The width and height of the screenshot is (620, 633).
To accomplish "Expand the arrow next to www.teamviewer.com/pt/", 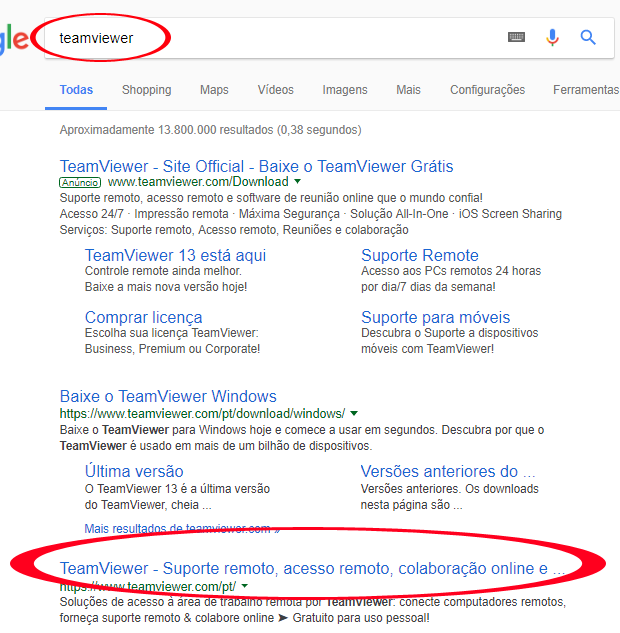I will point(244,586).
